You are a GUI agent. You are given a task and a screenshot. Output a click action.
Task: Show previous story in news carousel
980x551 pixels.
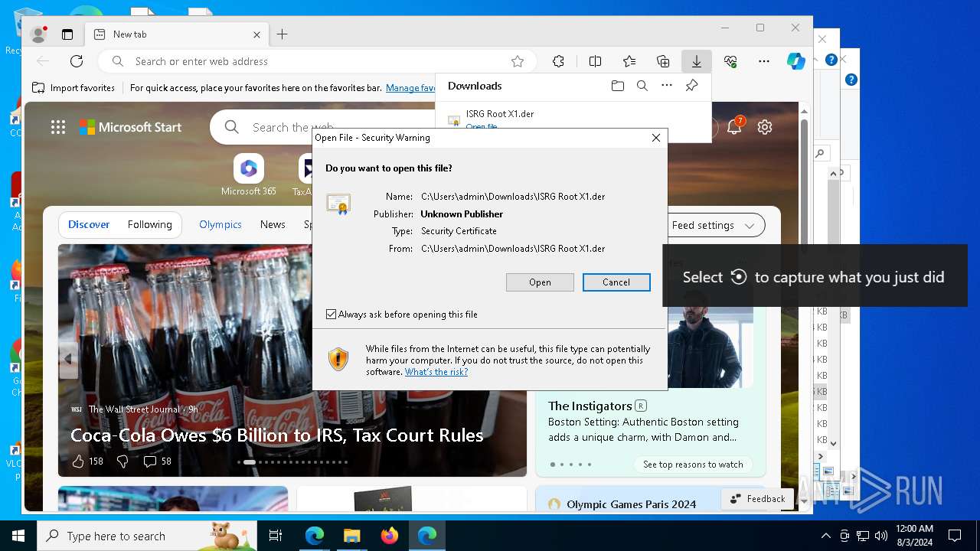68,358
